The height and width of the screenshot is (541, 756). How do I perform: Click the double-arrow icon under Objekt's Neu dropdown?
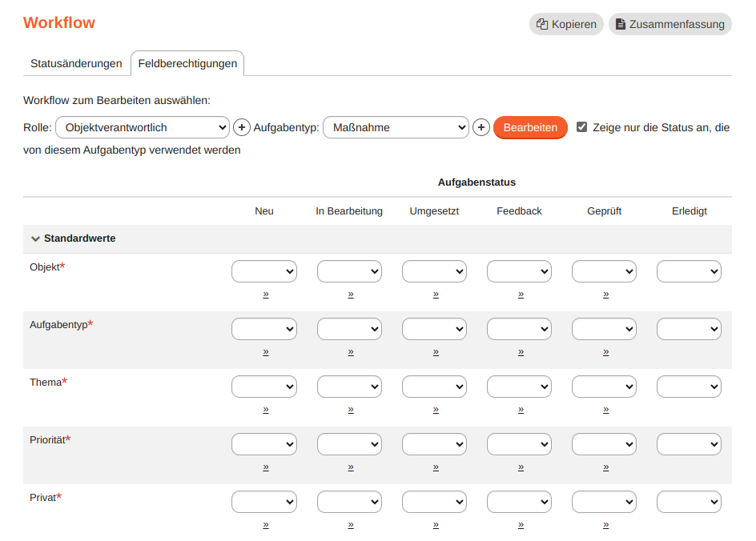263,295
